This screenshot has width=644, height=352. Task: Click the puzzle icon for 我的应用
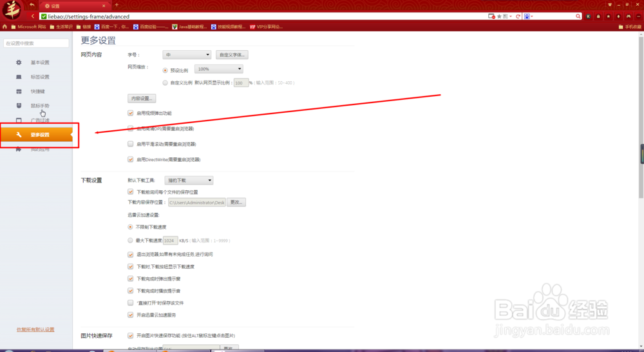tap(19, 149)
